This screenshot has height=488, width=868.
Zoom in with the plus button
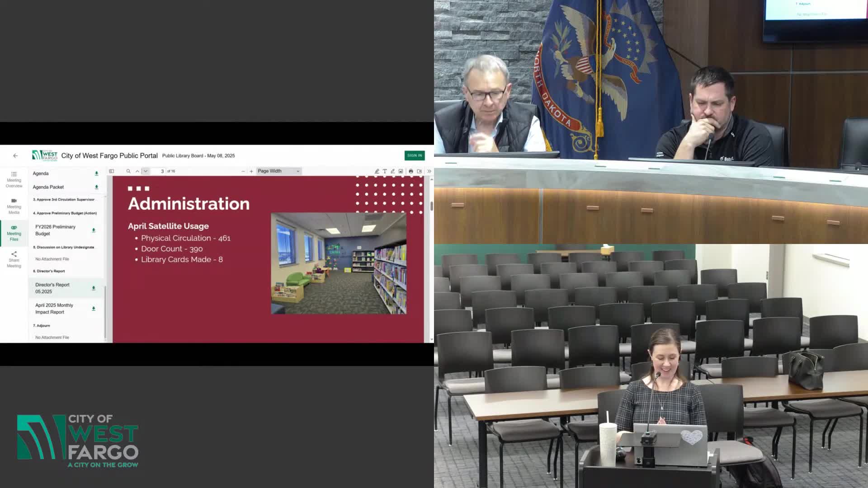click(251, 171)
